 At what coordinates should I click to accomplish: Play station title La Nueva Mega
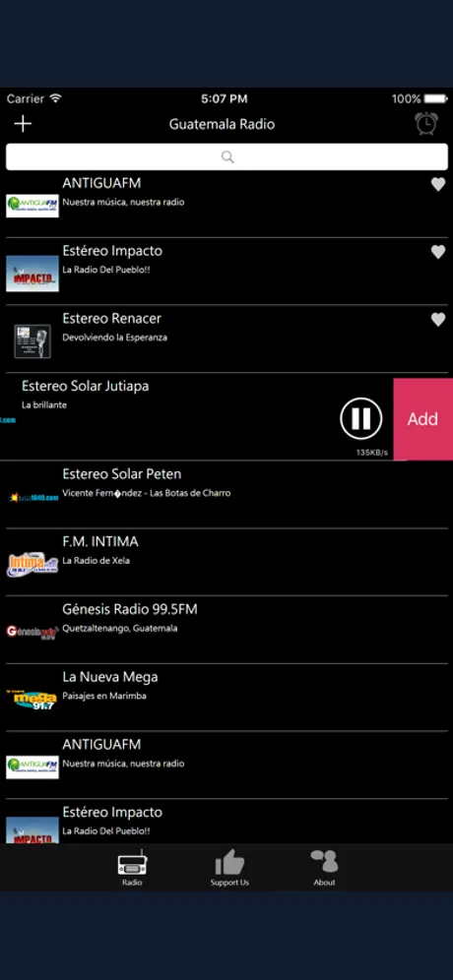[x=110, y=677]
